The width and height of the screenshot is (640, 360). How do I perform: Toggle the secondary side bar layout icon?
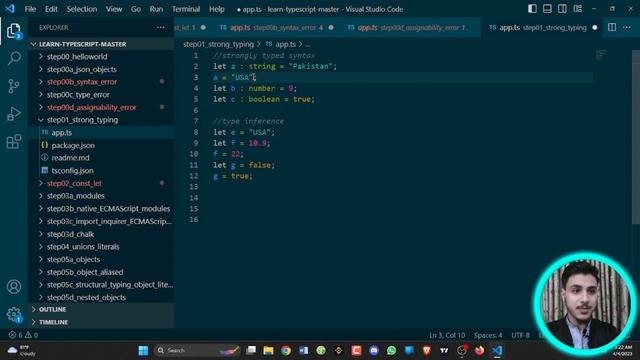tap(562, 9)
